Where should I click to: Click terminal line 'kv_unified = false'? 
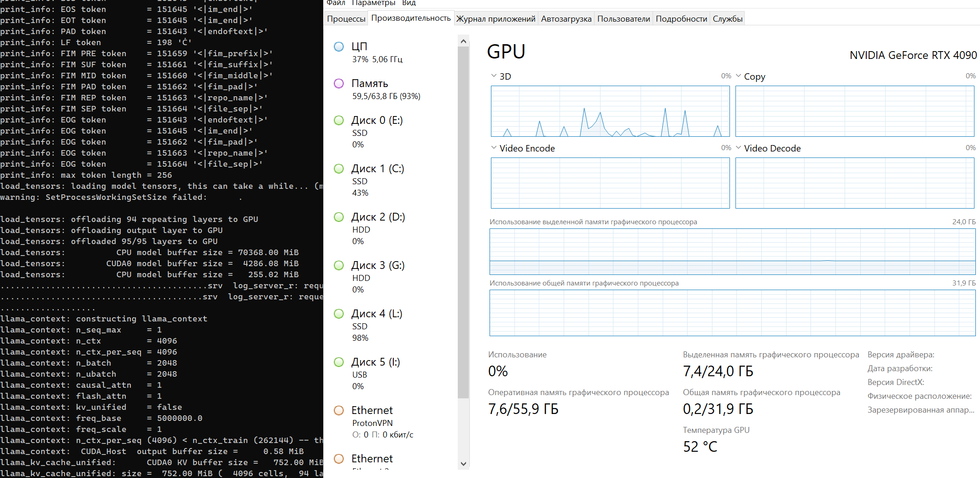coord(91,407)
